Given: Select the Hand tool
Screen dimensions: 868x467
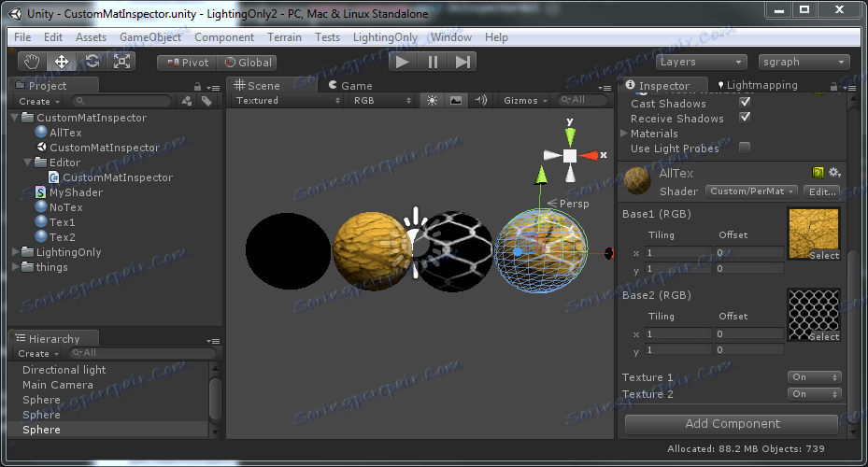Looking at the screenshot, I should point(32,62).
